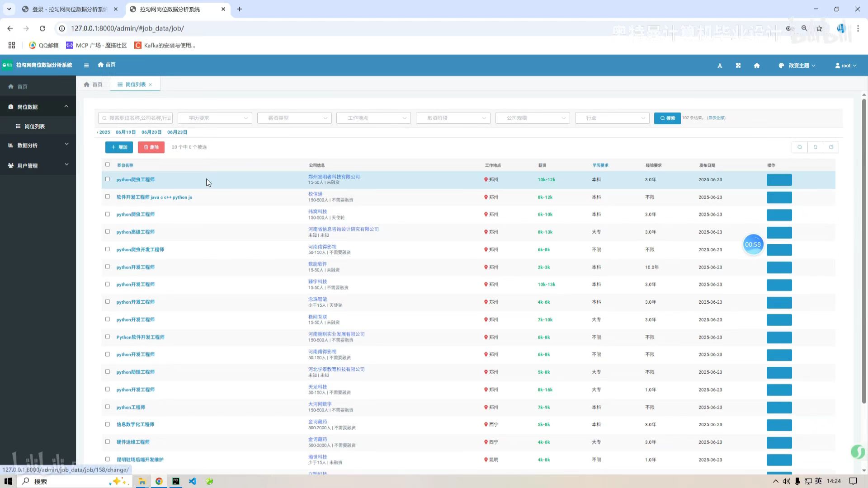Viewport: 868px width, 488px height.
Task: Open the 工作地点 filter dropdown
Action: pyautogui.click(x=373, y=118)
